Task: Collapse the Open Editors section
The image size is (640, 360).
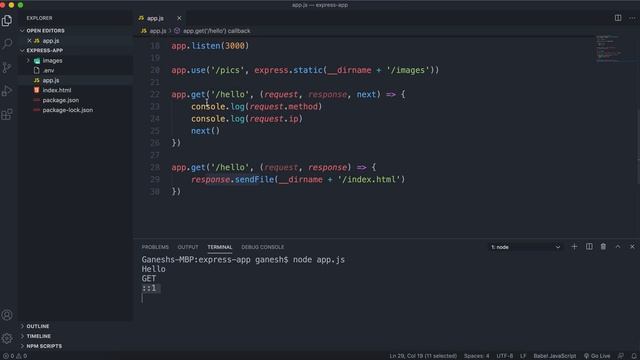Action: tap(45, 31)
